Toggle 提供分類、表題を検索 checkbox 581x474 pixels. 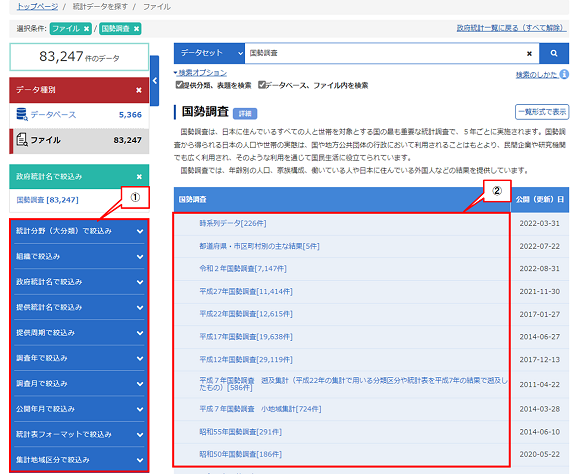[179, 85]
